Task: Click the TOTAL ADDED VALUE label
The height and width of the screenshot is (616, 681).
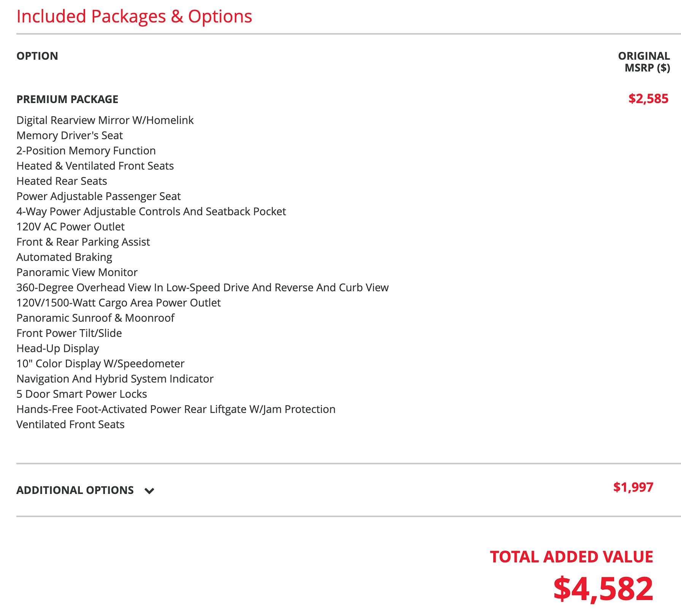Action: 572,557
